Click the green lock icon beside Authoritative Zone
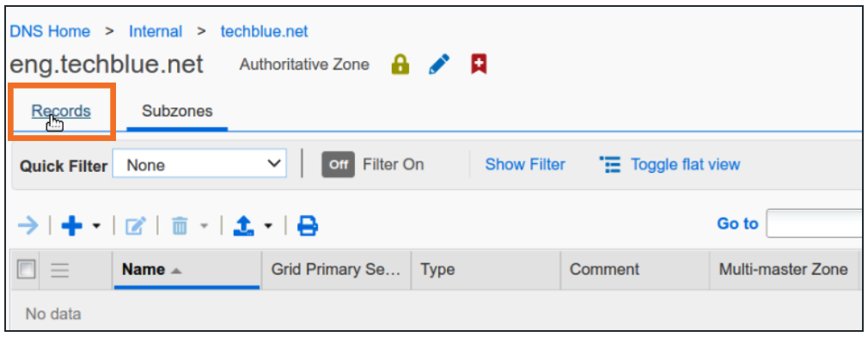 coord(400,64)
